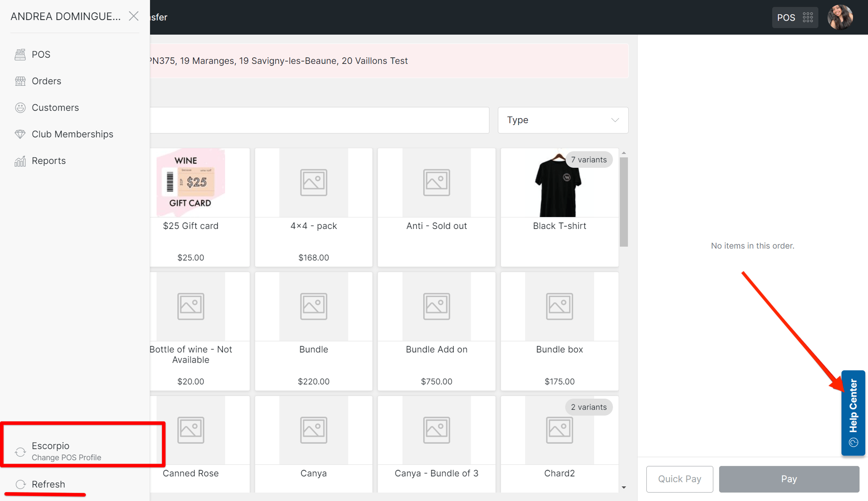Click the scroll-down chevron below product grid
Image resolution: width=868 pixels, height=501 pixels.
624,487
